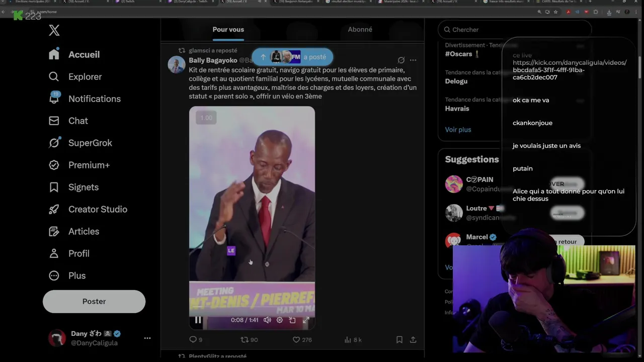Click the Creator Studio rocket icon
Screen dimensions: 644x362
[x=54, y=209]
